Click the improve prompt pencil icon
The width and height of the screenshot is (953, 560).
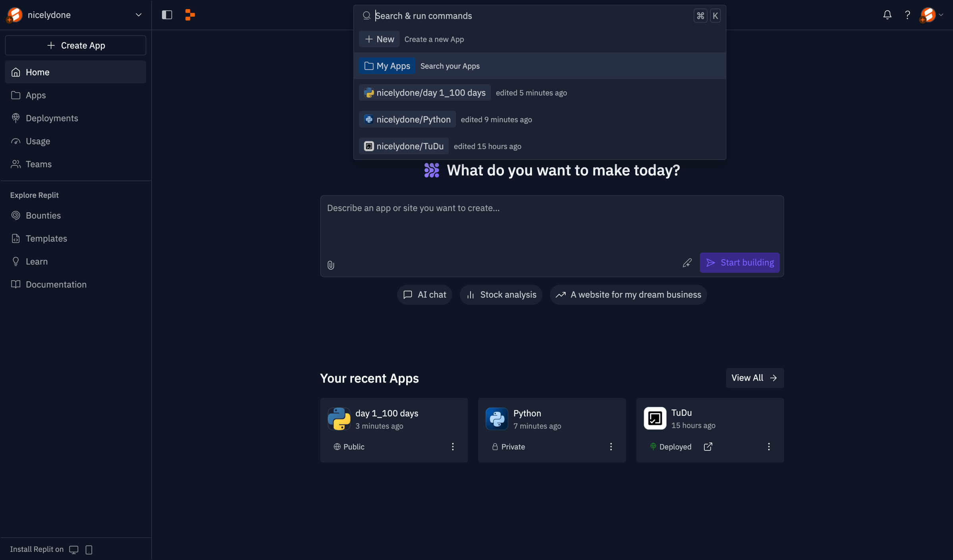tap(687, 263)
